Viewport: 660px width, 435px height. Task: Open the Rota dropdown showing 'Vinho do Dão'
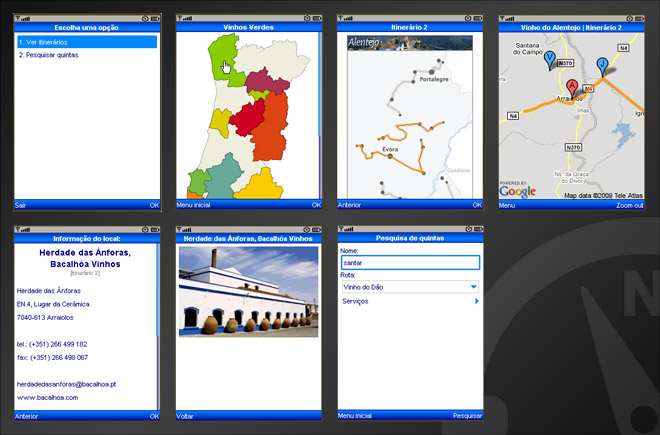[x=410, y=287]
